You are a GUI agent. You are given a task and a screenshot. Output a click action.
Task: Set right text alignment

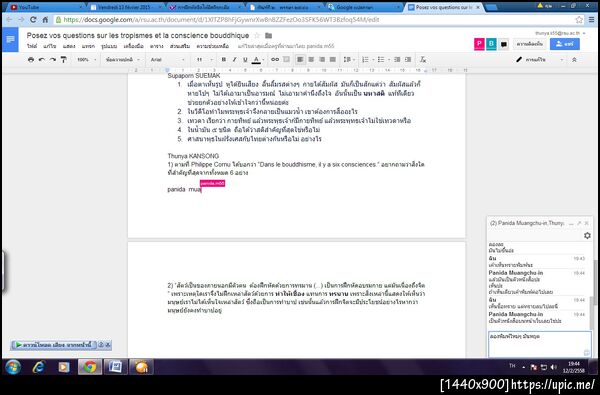click(322, 60)
